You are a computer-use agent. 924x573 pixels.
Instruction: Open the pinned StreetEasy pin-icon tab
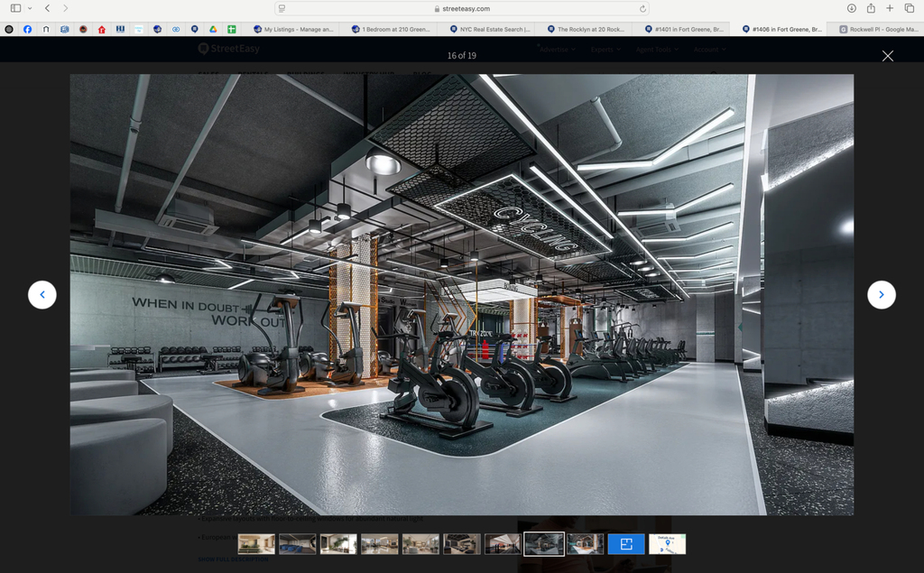[x=195, y=29]
